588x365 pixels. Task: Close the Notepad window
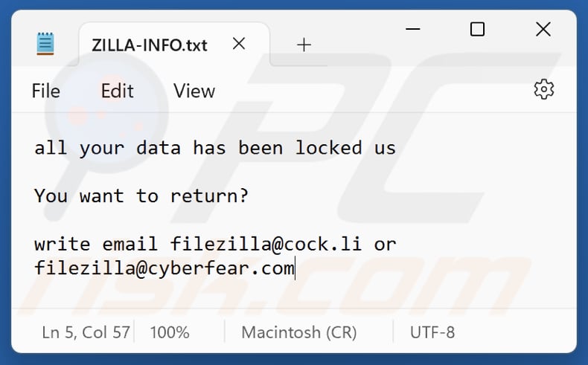543,30
